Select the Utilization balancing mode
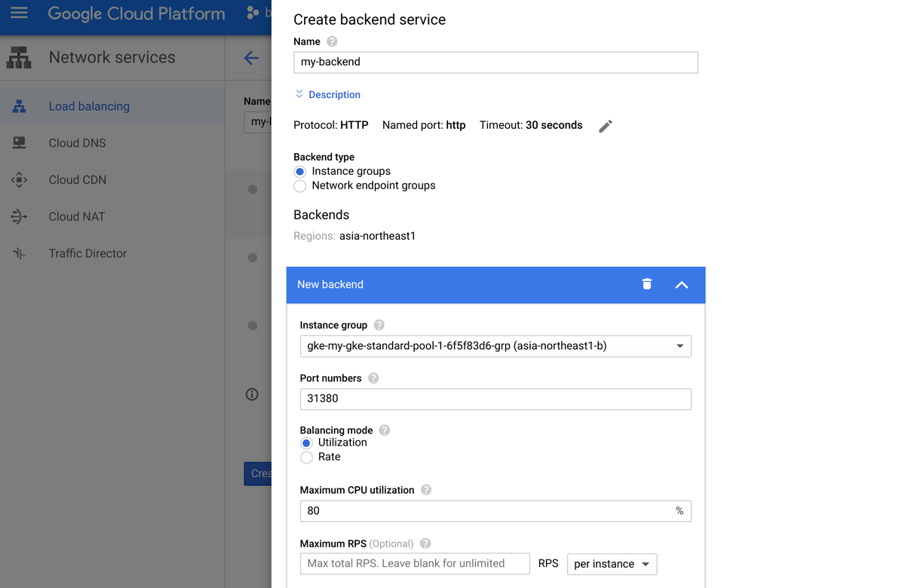 click(306, 443)
